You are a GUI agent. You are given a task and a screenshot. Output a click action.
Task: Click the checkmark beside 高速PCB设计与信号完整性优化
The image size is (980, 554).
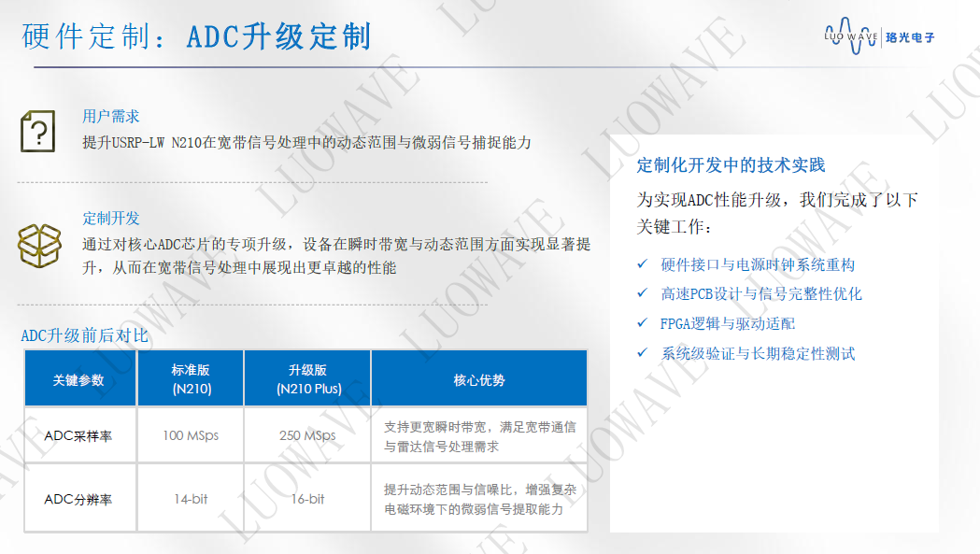tap(641, 293)
